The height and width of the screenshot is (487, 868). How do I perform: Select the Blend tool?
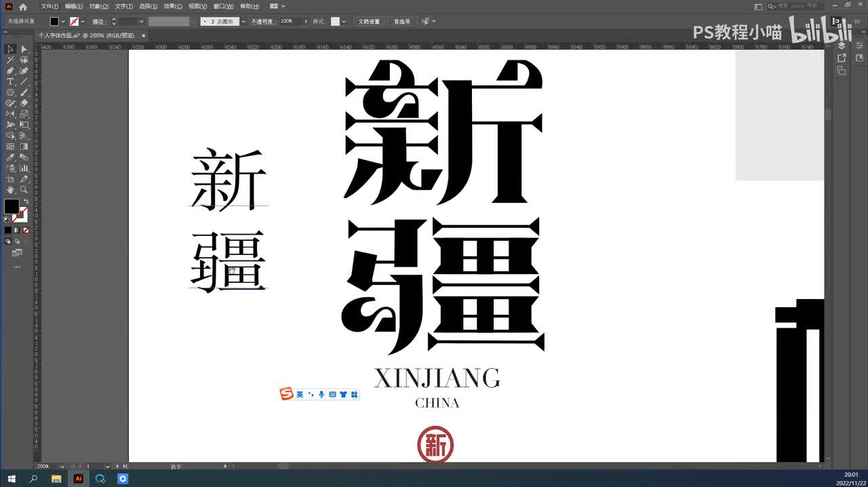(24, 157)
